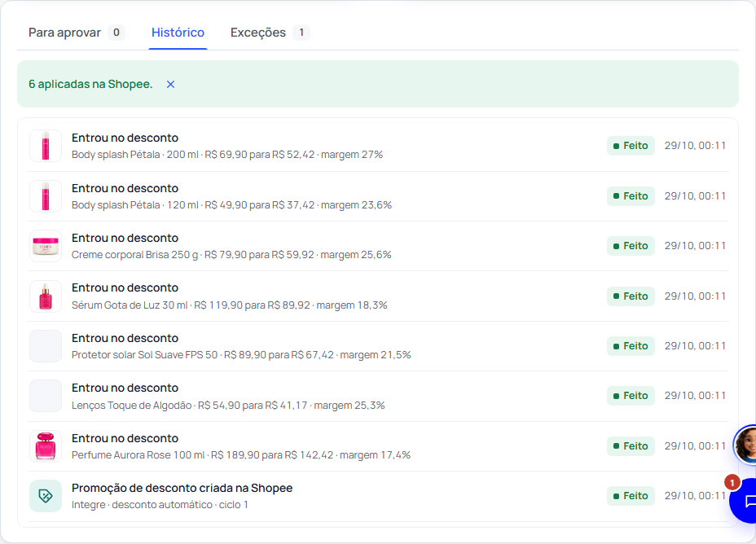The image size is (756, 544).
Task: Click the Feito badge for Lenços Toque de Algodão
Action: (631, 396)
